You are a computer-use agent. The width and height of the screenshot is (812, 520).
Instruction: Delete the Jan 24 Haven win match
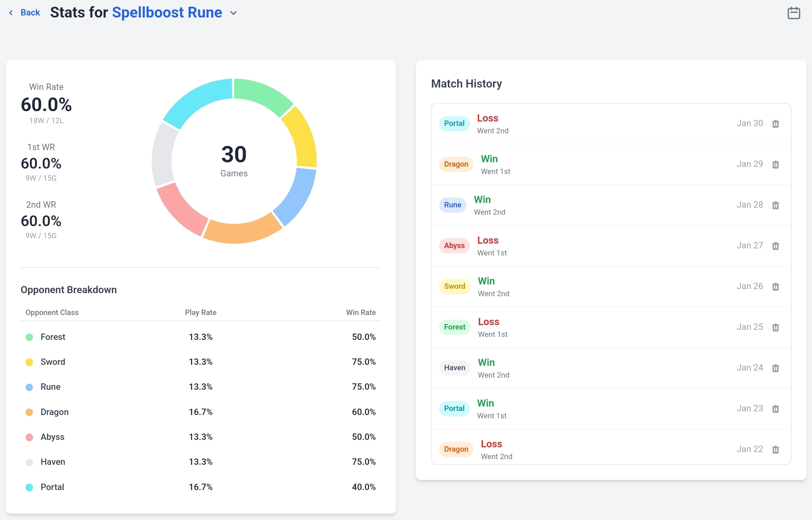tap(776, 368)
